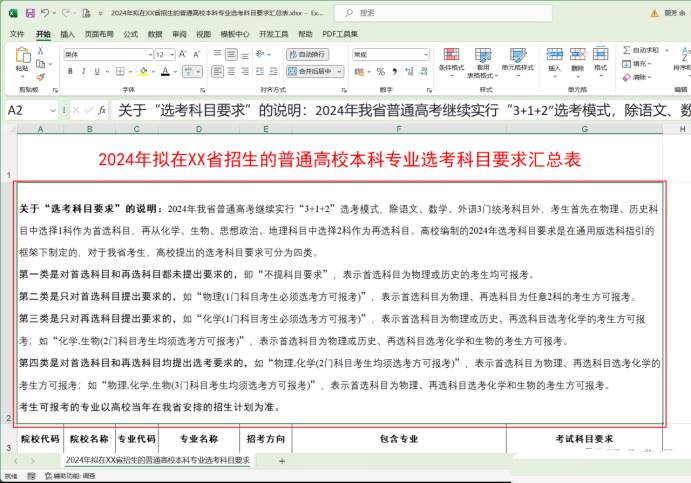Decrease font size with smaller A

pyautogui.click(x=197, y=54)
